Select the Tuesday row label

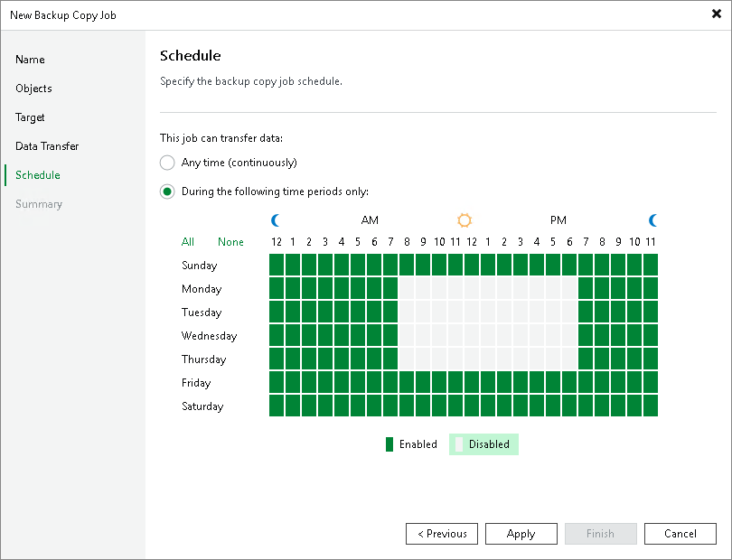202,313
